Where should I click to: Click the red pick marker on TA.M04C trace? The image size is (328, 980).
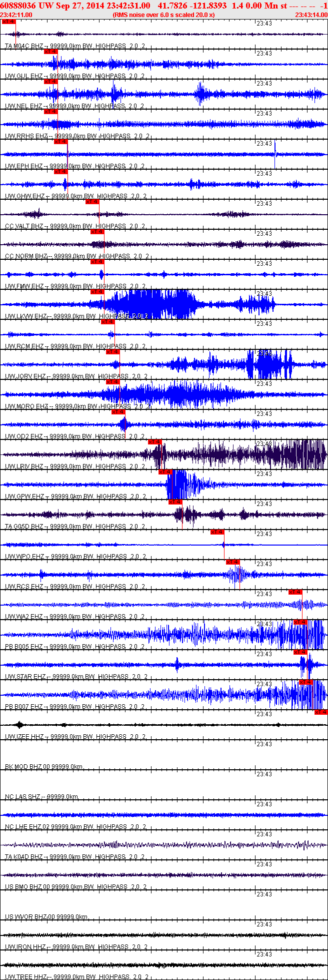pos(8,22)
